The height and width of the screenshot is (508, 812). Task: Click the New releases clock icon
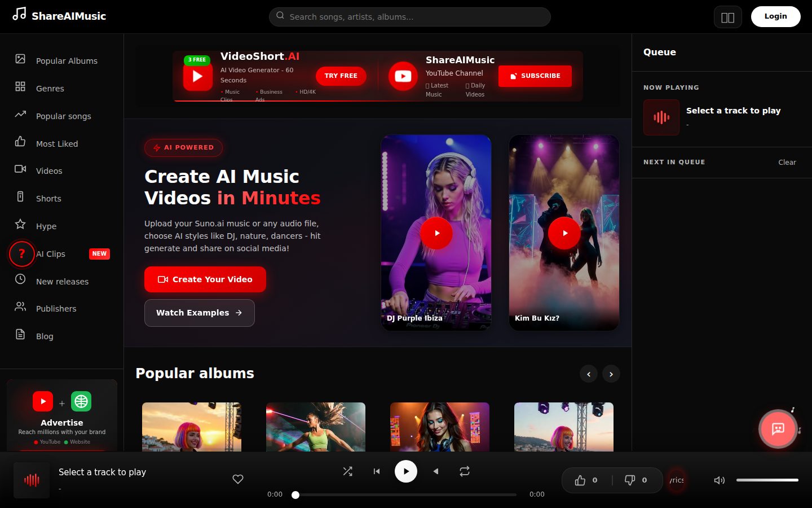click(x=20, y=279)
